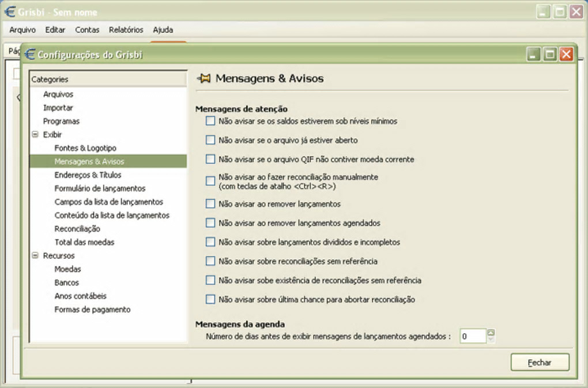Screen dimensions: 588x388
Task: Enable 'Não avisar se os saldos estiverem sob níveis mínimos'
Action: tap(210, 120)
